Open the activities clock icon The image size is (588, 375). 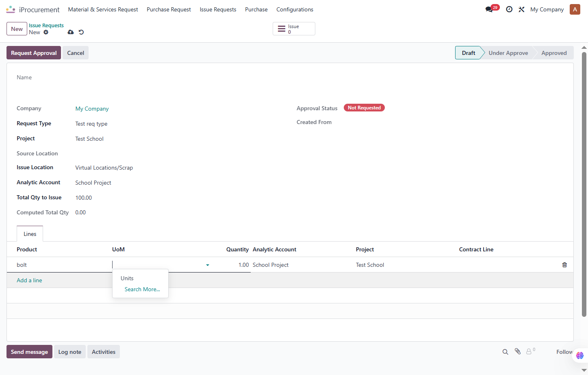[x=509, y=9]
